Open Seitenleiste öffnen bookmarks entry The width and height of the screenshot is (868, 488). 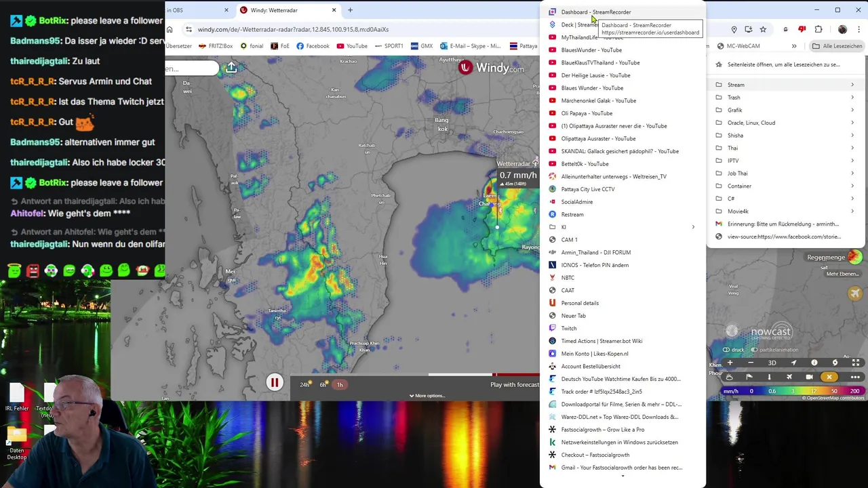point(785,64)
